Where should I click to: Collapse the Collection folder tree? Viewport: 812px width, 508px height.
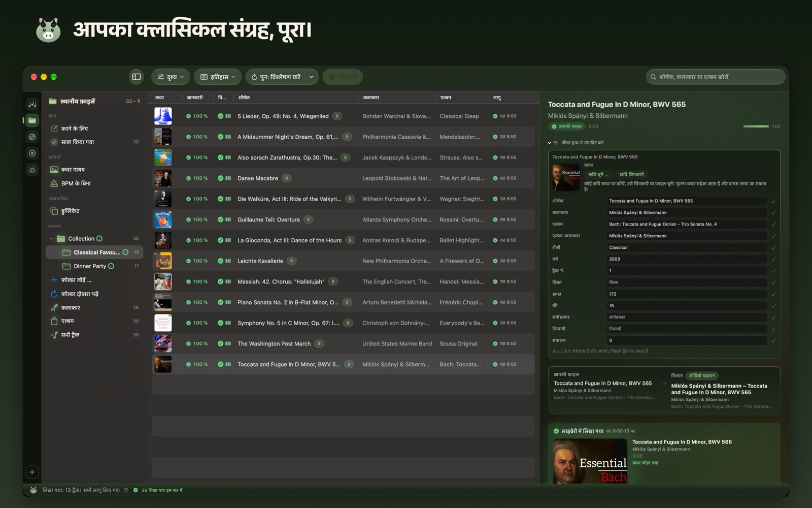tap(51, 239)
